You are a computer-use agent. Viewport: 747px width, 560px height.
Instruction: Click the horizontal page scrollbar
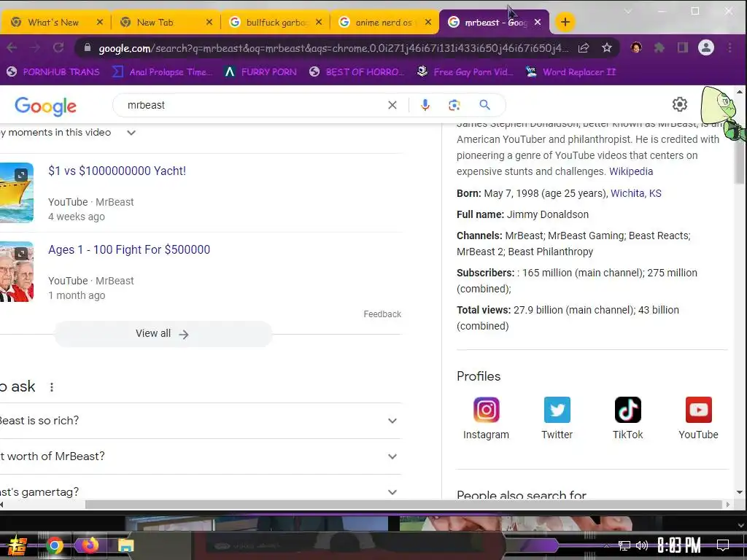click(403, 505)
